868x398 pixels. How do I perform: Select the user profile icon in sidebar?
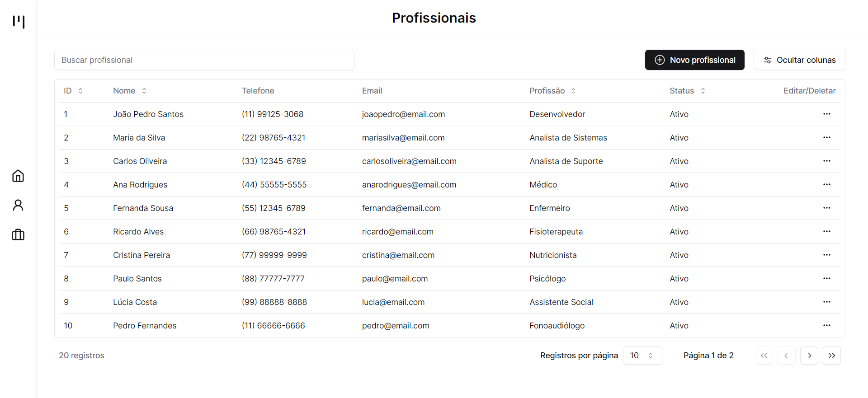pyautogui.click(x=18, y=205)
